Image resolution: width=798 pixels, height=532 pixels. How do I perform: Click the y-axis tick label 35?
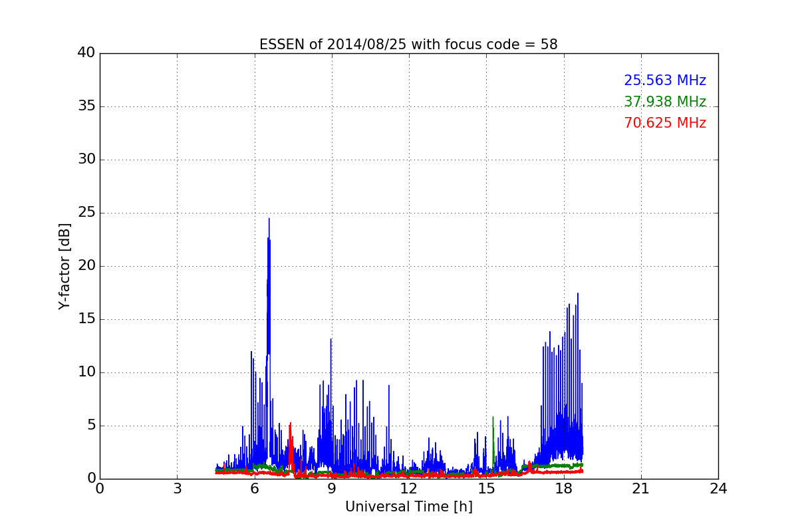86,106
